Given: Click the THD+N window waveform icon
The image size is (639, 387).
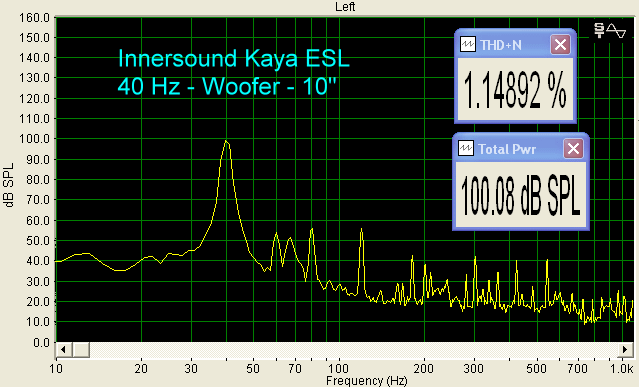Looking at the screenshot, I should tap(467, 44).
